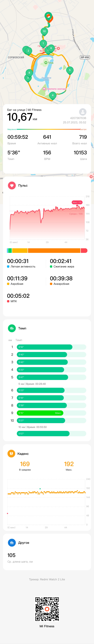The height and width of the screenshot is (644, 94).
Task: Tap the red hospital marker on map
Action: coord(58,48)
